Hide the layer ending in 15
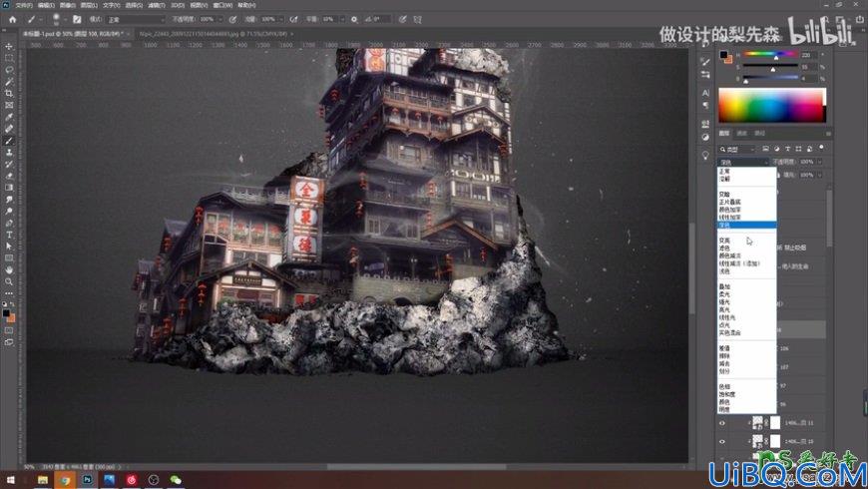868x489 pixels. [722, 441]
